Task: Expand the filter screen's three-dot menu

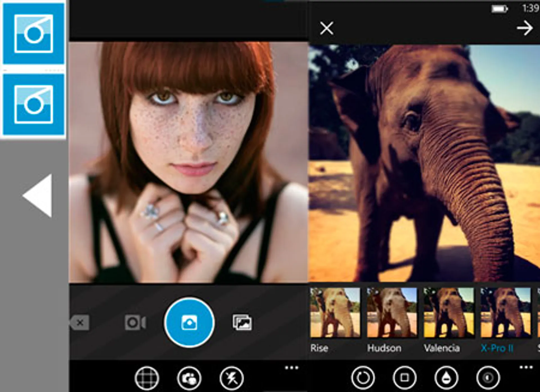Action: 526,367
